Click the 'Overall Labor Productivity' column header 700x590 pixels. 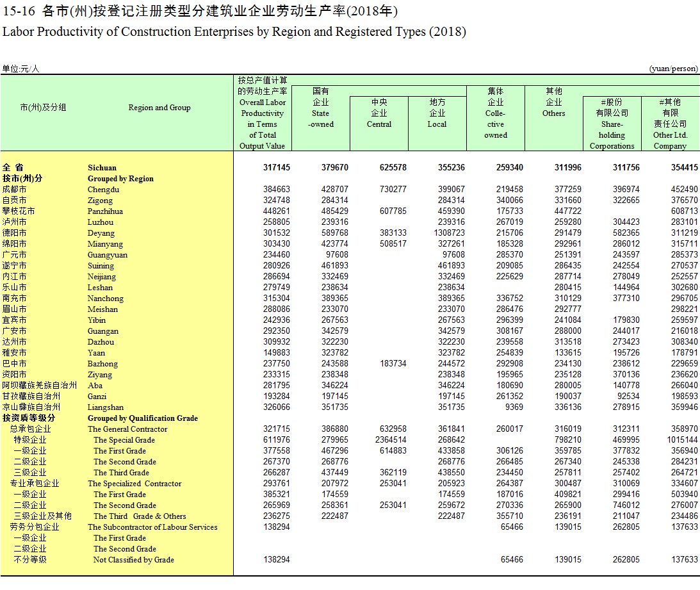pyautogui.click(x=263, y=113)
